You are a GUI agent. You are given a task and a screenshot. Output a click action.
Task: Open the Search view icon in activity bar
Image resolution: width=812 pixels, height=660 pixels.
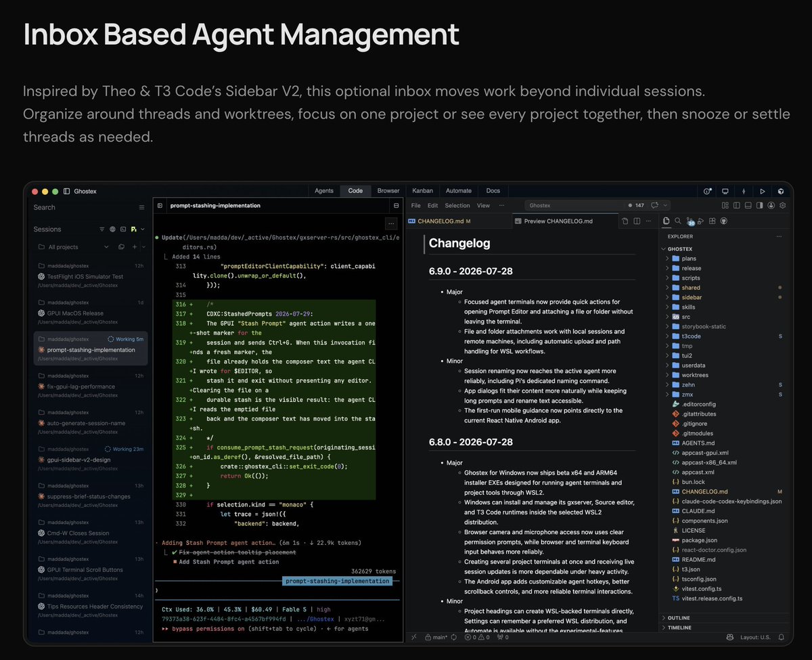(678, 221)
